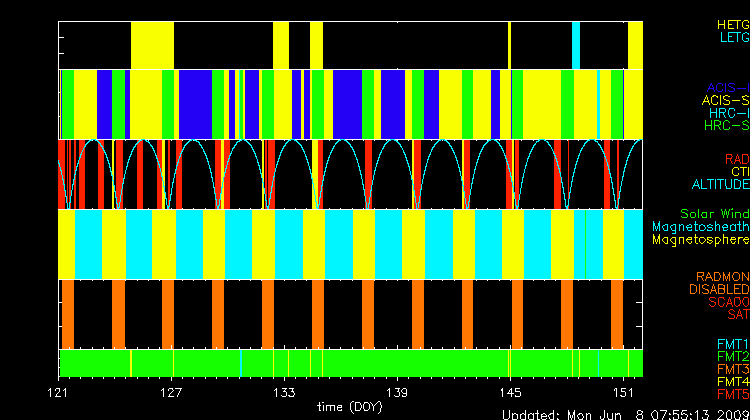Select the ACIS-S legend label
Image resolution: width=750 pixels, height=420 pixels.
click(x=725, y=100)
